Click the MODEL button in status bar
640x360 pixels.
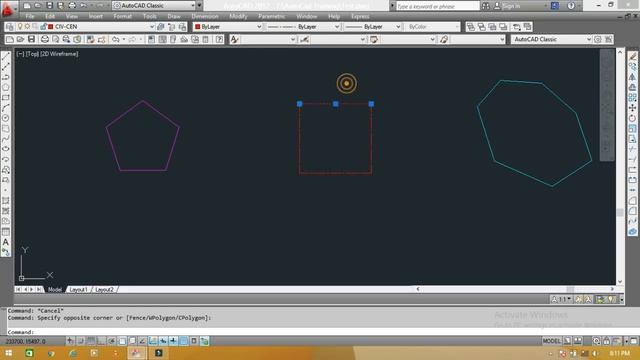(x=551, y=341)
